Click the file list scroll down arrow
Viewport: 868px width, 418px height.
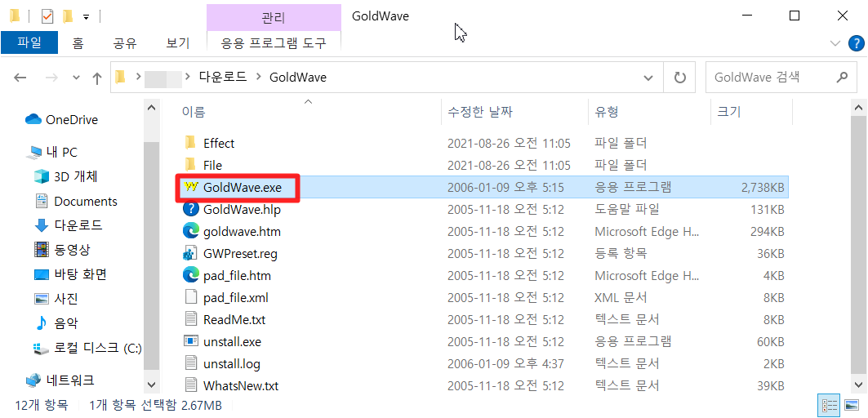(857, 383)
